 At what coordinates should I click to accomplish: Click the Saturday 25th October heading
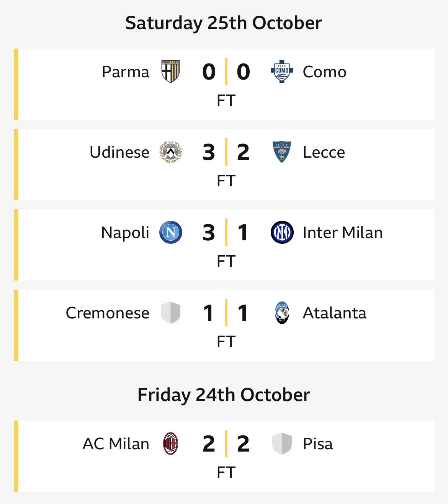[224, 23]
